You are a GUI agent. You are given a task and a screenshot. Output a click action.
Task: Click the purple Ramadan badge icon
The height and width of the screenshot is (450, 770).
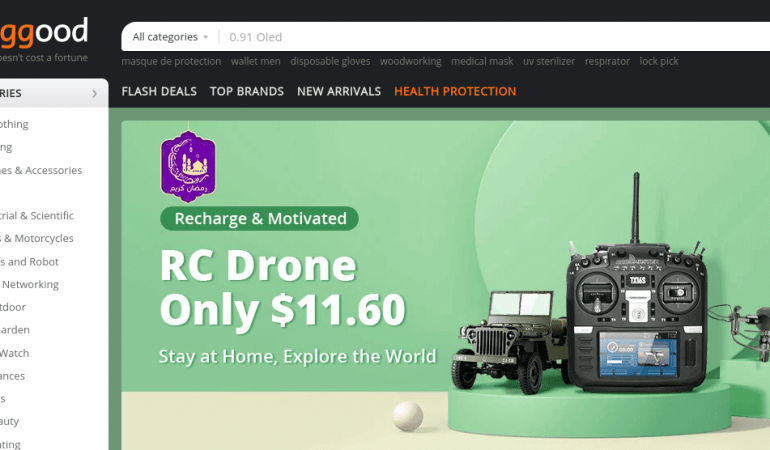(x=188, y=166)
